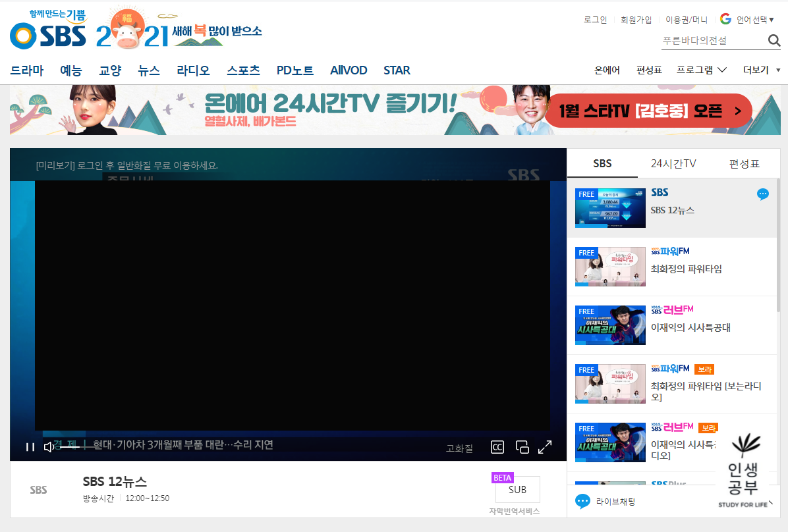
Task: Mute the player volume speaker icon
Action: coord(49,446)
